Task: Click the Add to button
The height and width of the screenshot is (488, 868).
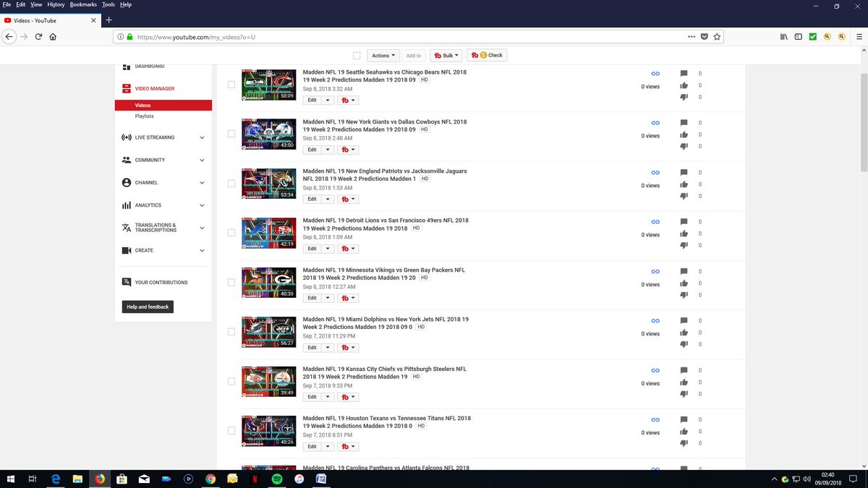Action: coord(414,56)
